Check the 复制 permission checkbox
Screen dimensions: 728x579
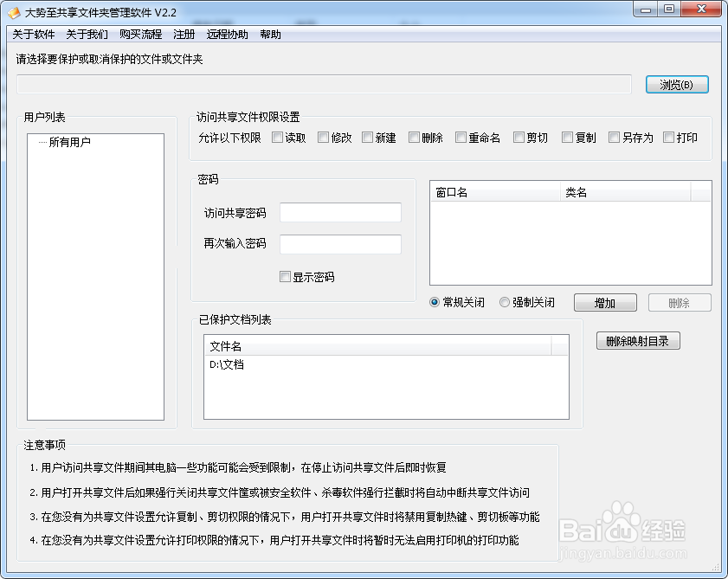567,138
